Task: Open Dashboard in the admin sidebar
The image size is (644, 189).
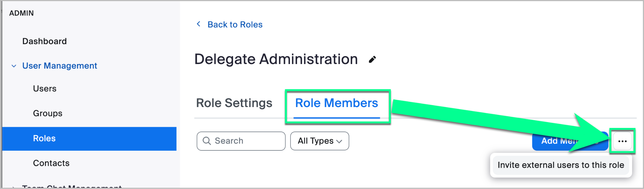Action: tap(44, 41)
